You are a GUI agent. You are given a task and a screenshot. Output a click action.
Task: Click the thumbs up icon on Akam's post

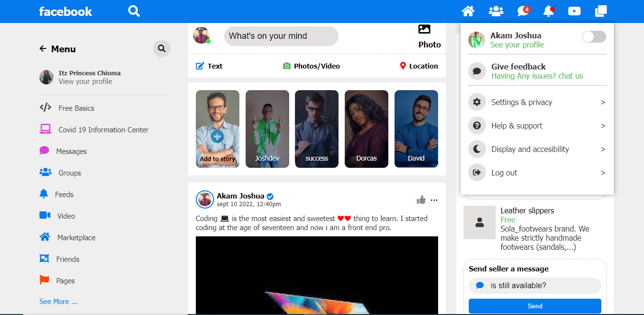point(421,200)
